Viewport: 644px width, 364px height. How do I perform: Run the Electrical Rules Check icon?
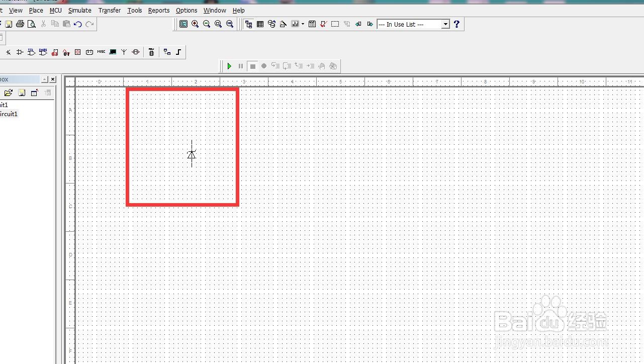[323, 24]
